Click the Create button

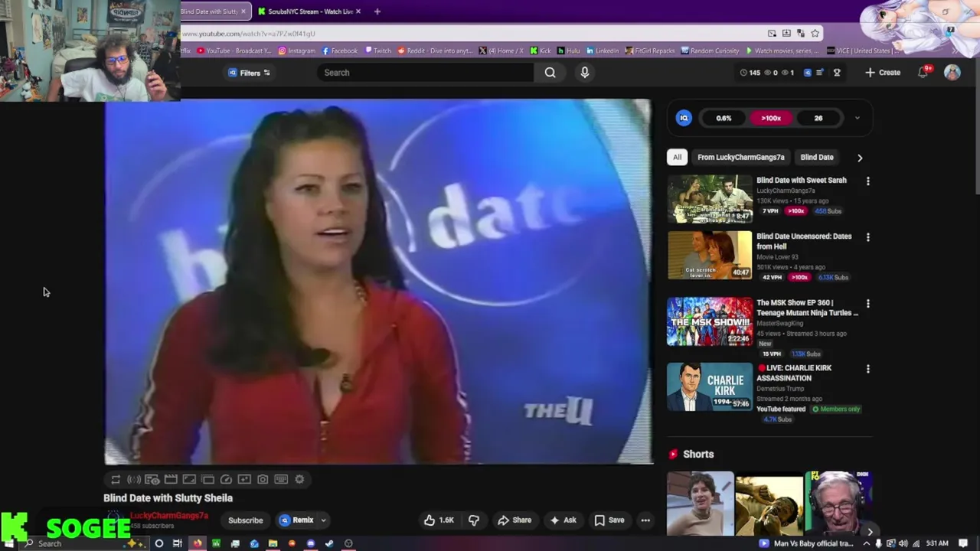883,73
